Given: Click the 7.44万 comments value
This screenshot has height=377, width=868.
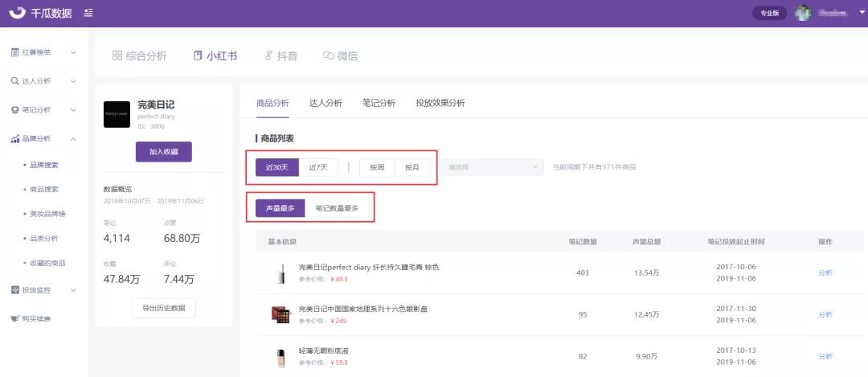Looking at the screenshot, I should click(x=179, y=280).
